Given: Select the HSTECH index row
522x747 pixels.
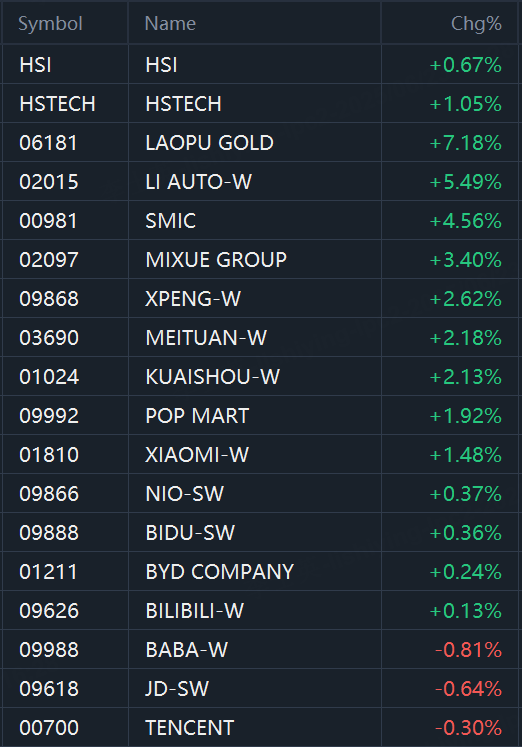Looking at the screenshot, I should [x=260, y=104].
